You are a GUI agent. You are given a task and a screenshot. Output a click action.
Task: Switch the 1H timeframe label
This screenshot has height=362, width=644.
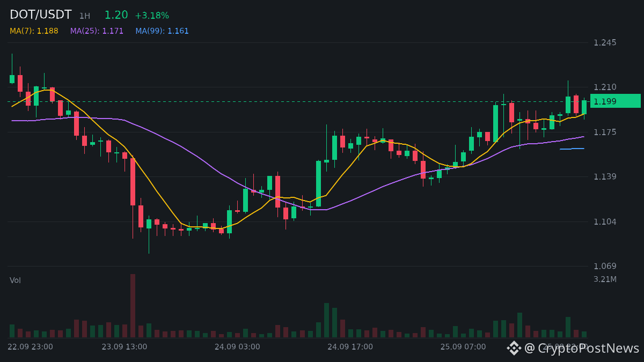coord(85,16)
